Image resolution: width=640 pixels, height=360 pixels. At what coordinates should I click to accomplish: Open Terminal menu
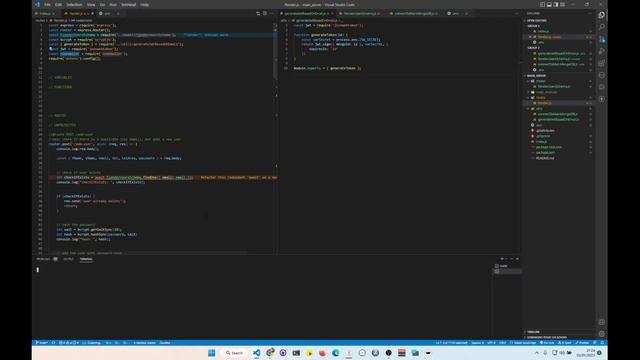[129, 4]
